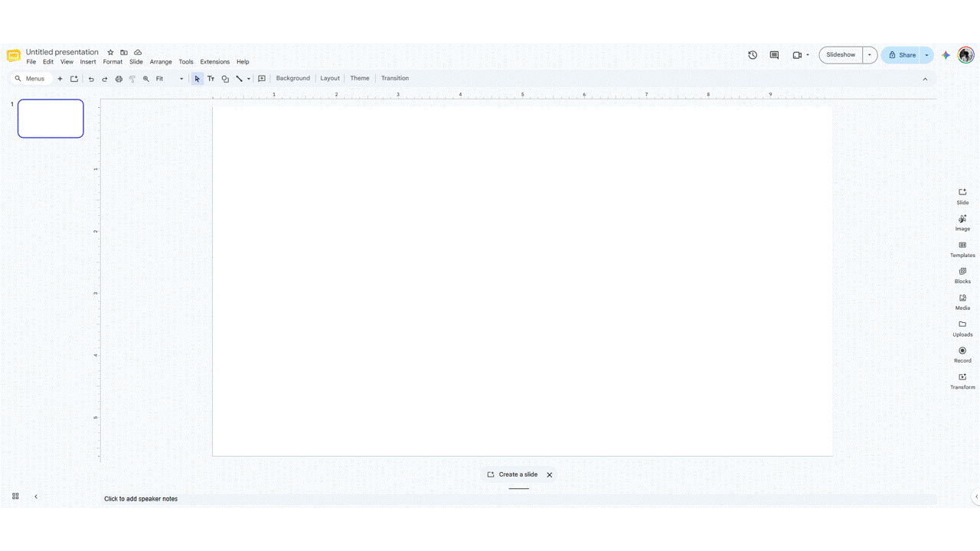Open the comments panel icon
This screenshot has height=551, width=980.
[x=774, y=55]
